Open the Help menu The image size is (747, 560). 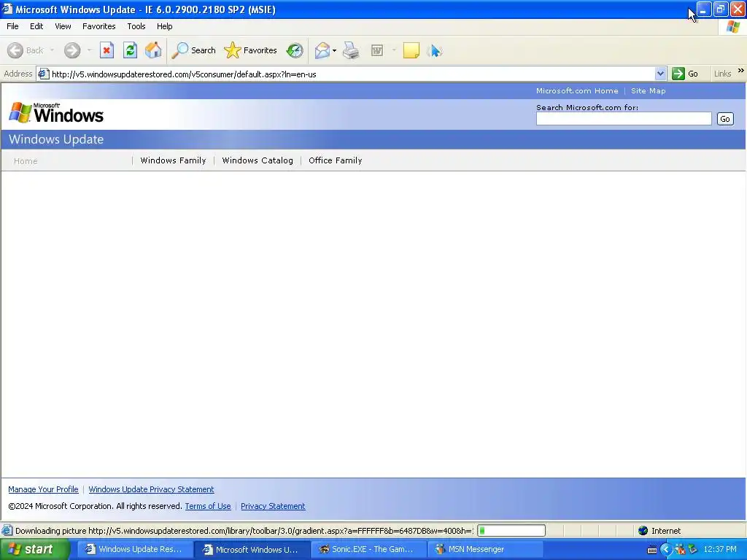[164, 26]
